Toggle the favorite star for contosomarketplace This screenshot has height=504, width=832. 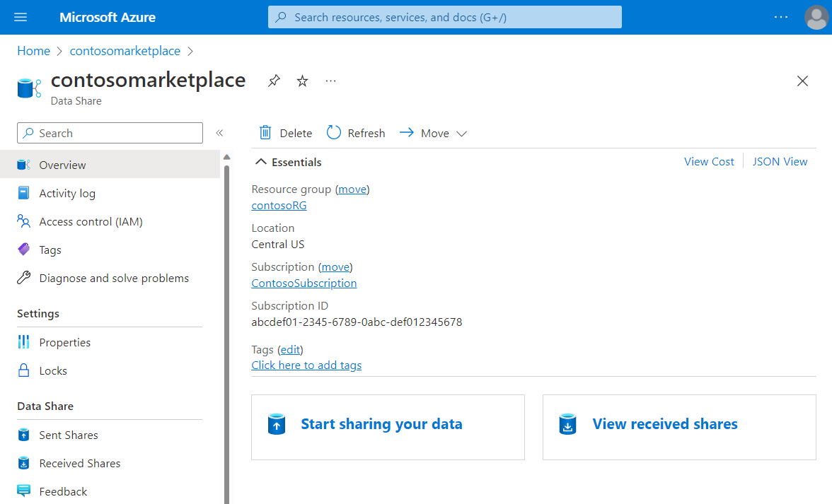point(302,81)
